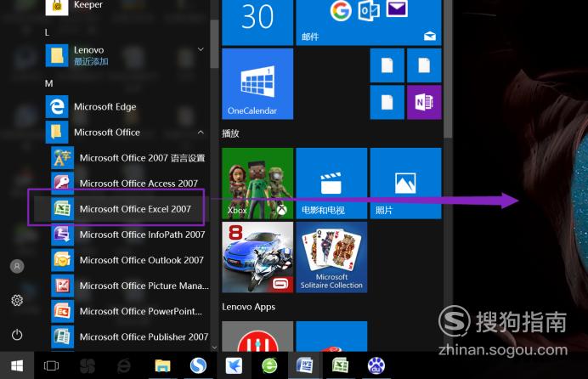Click the tiles area scrollbar
The height and width of the screenshot is (379, 588).
click(x=448, y=69)
